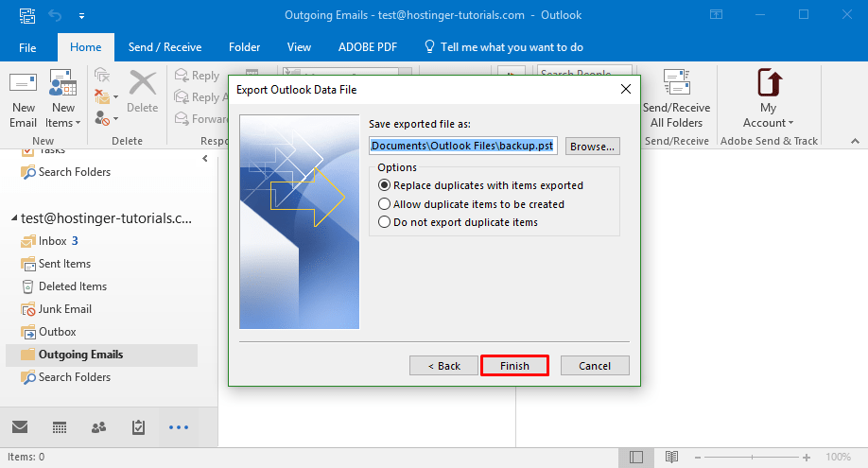
Task: Click the zoom in plus button
Action: pyautogui.click(x=807, y=458)
